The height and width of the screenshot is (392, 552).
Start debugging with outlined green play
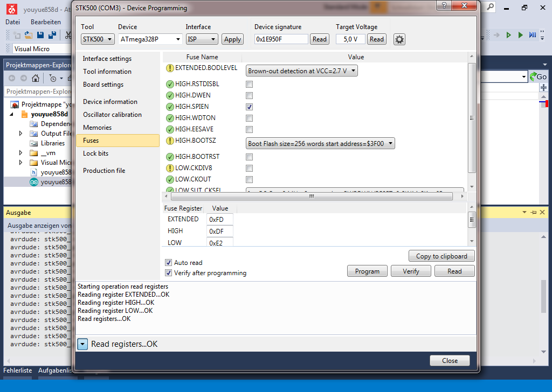509,35
